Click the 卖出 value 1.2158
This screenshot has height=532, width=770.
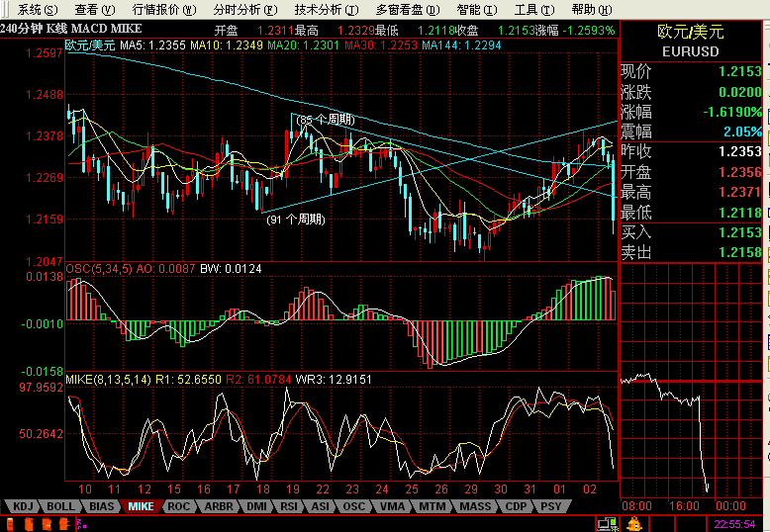740,252
